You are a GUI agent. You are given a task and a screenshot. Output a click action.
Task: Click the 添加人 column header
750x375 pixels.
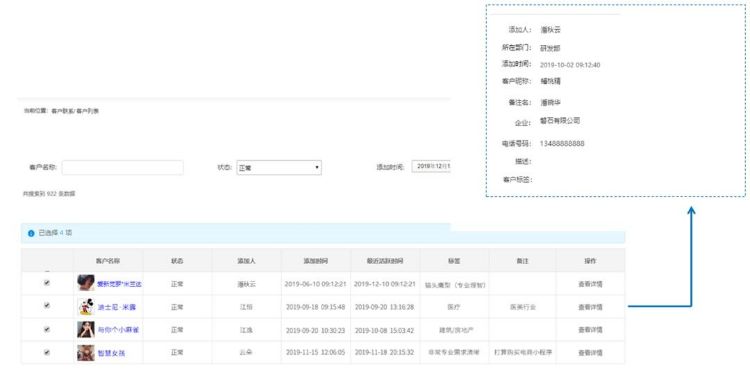coord(247,261)
